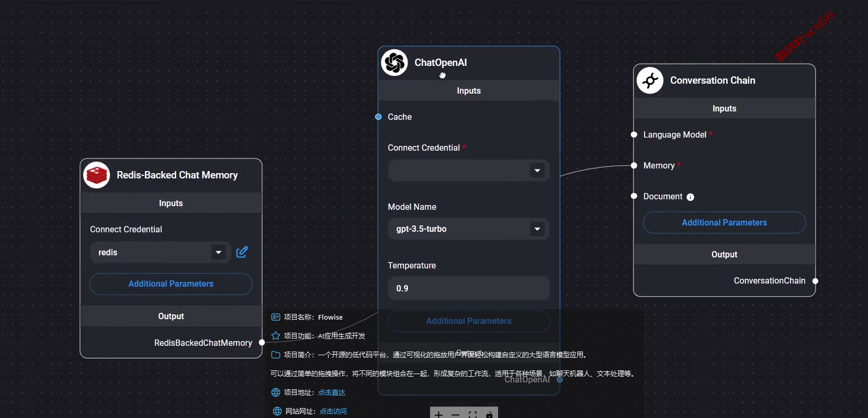Click the Language Model input anchor
Screen dimensions: 868x418
[634, 134]
